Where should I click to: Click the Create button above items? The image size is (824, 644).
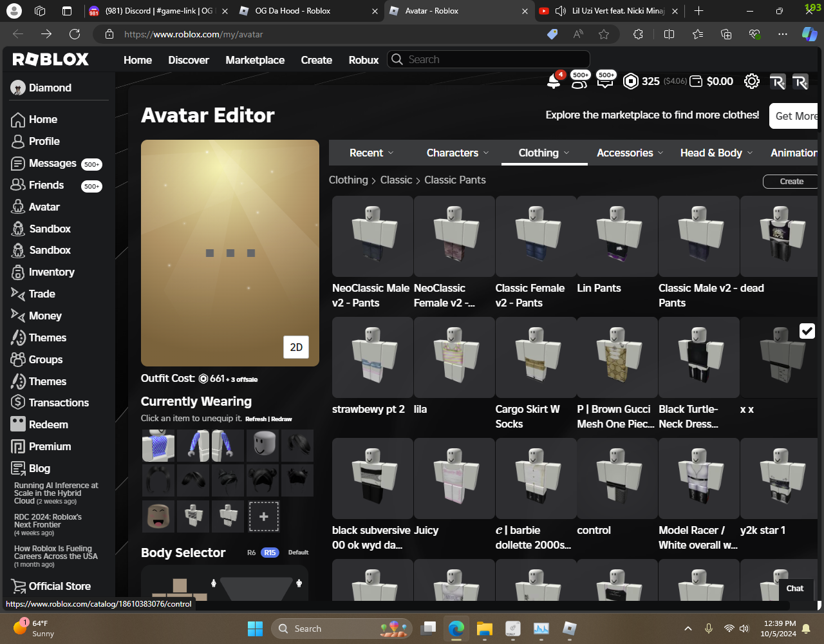click(x=791, y=182)
